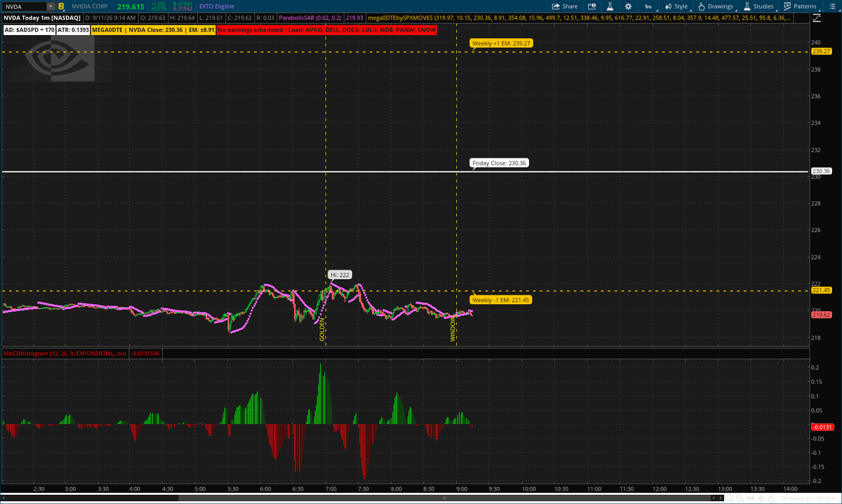Open the Drawing set: Default selector
This screenshot has width=842, height=504.
click(809, 498)
